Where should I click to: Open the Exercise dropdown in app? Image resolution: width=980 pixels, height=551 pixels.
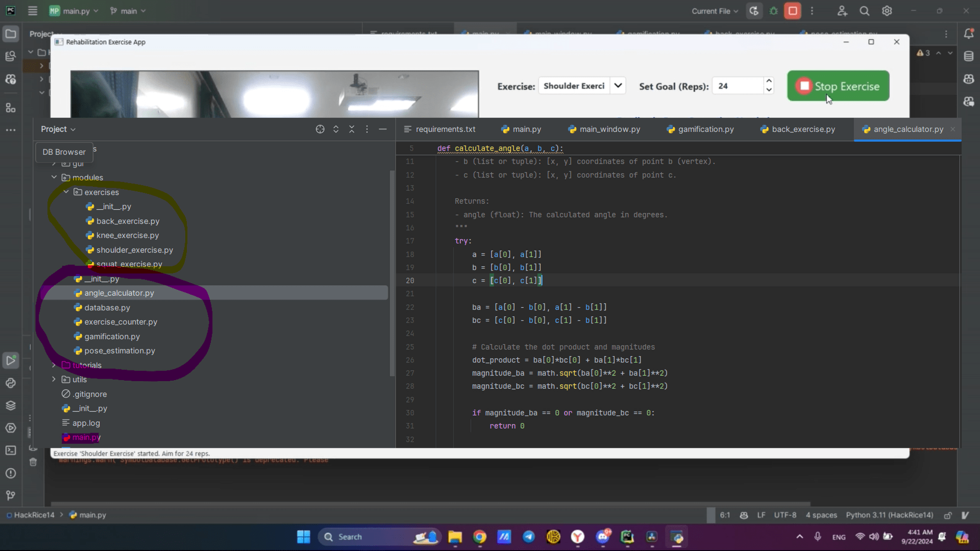[618, 86]
